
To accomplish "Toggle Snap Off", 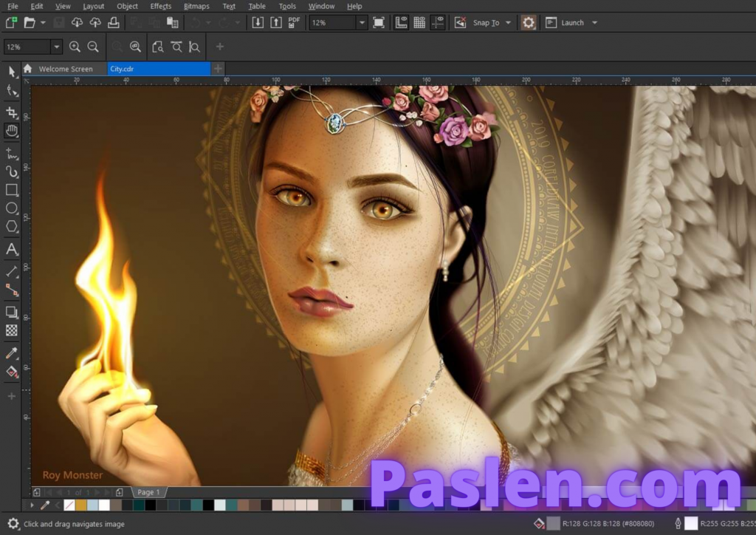I will click(x=461, y=22).
